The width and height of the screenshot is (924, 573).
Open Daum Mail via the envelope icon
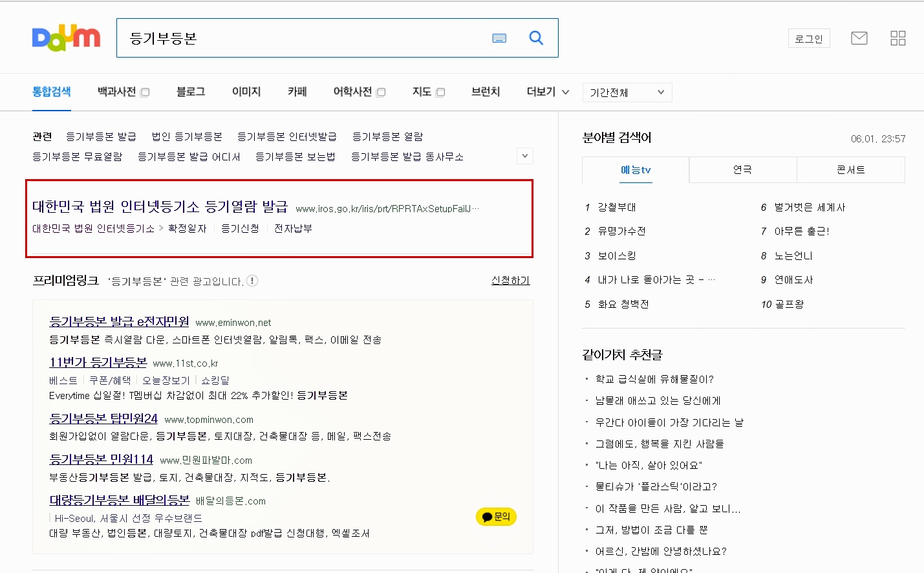(859, 38)
